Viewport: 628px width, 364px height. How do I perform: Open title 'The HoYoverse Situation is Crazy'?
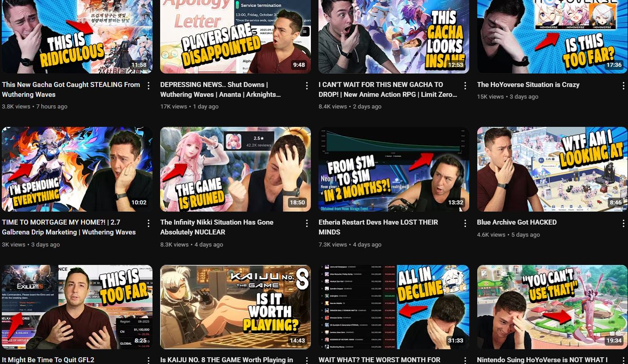(x=528, y=85)
